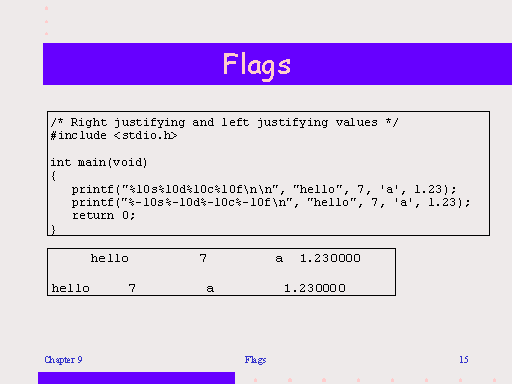Click the letter a in right-justified output
Image resolution: width=512 pixels, height=384 pixels.
coord(279,259)
